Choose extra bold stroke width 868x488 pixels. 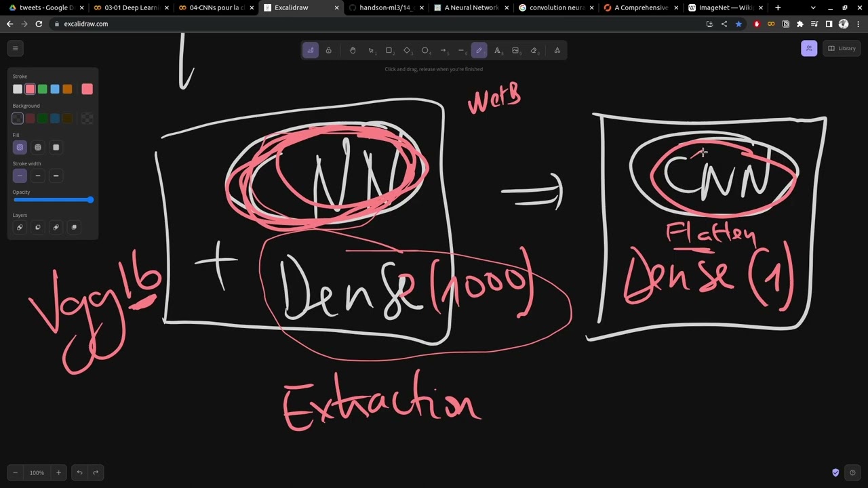click(56, 176)
